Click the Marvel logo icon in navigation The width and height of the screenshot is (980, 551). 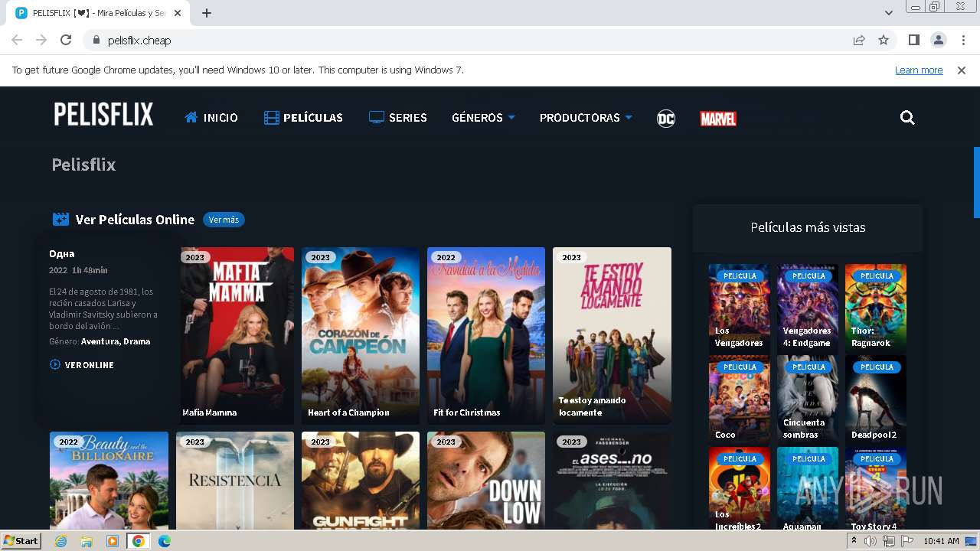(718, 119)
